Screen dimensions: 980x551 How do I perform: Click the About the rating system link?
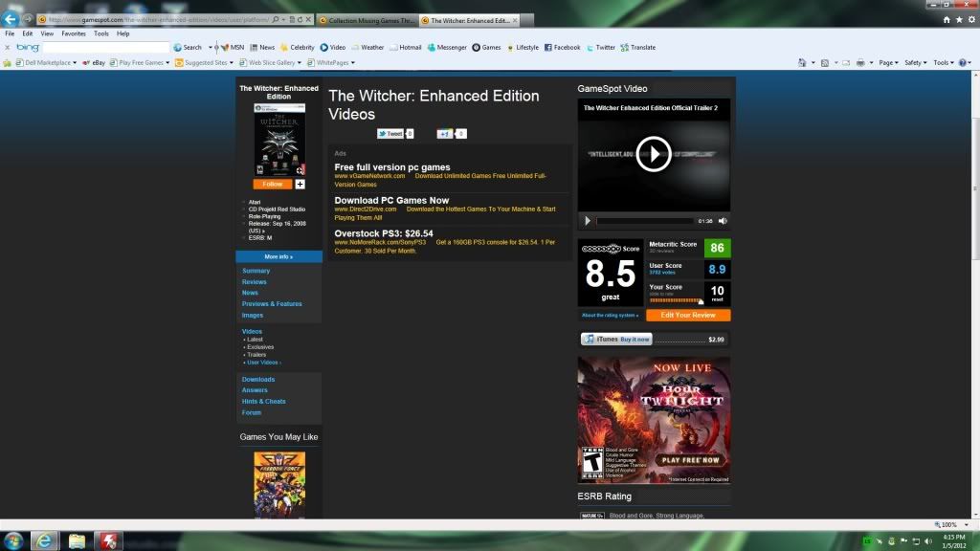point(610,316)
